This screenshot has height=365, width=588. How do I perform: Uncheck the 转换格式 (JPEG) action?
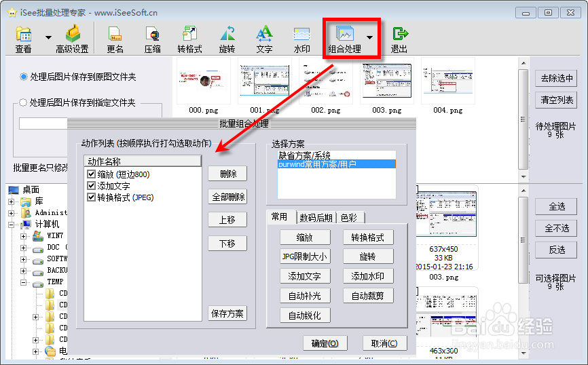pos(91,197)
